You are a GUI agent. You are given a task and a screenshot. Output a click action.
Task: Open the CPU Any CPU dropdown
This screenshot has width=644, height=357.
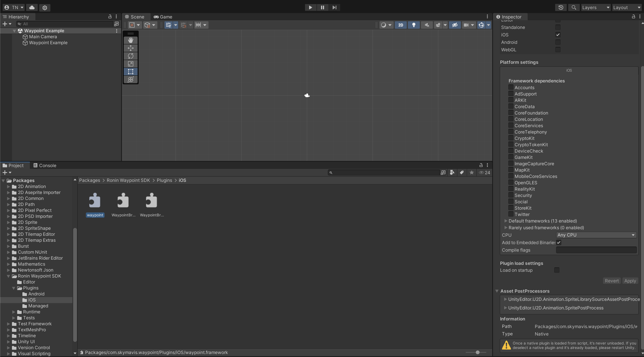(x=596, y=235)
